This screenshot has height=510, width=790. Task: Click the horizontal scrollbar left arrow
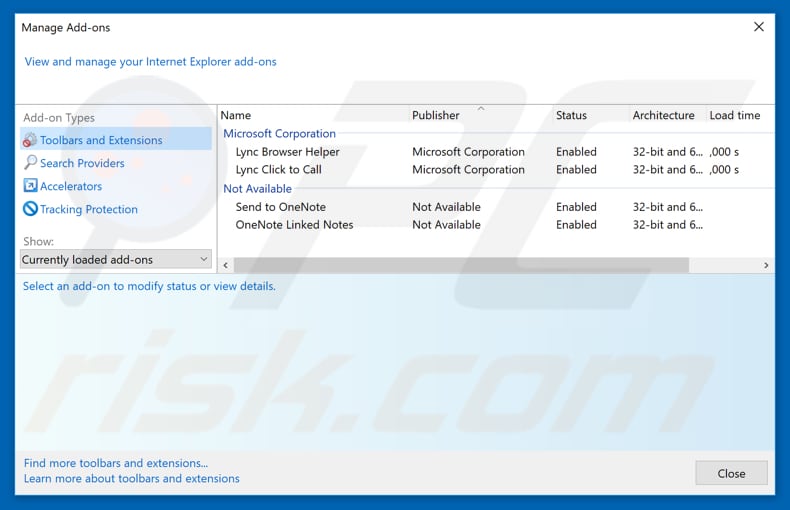click(x=226, y=265)
